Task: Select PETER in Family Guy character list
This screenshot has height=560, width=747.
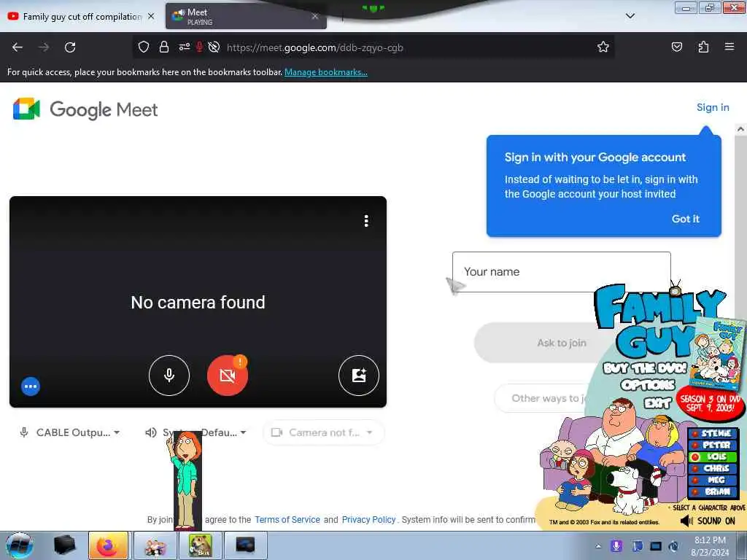Action: [713, 445]
